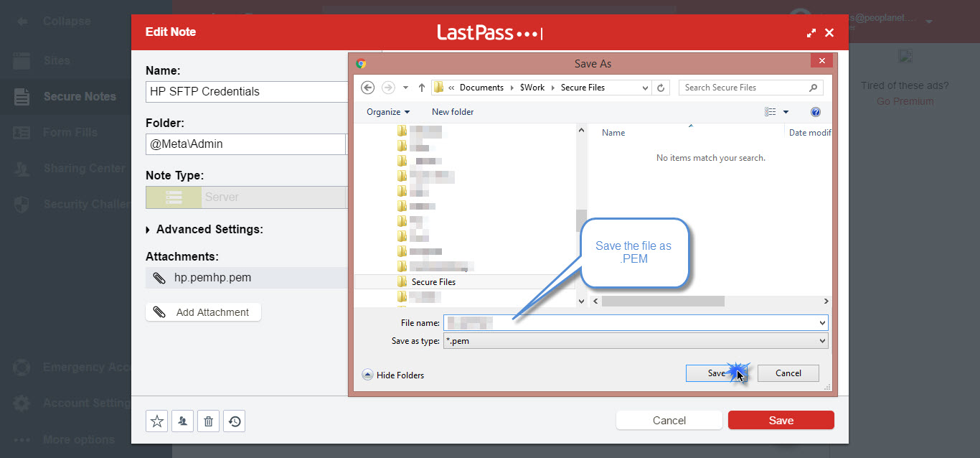The width and height of the screenshot is (980, 458).
Task: Click the share note person icon
Action: 182,421
